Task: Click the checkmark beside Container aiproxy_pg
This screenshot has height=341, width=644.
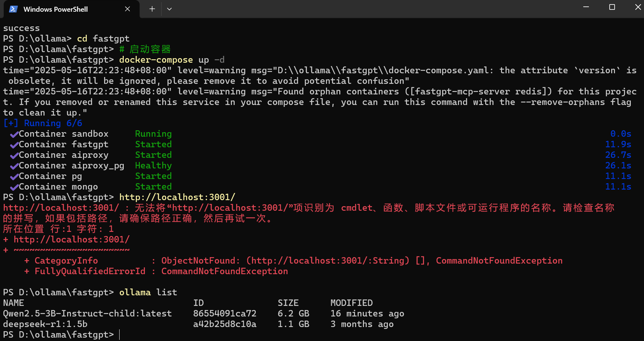Action: point(14,166)
